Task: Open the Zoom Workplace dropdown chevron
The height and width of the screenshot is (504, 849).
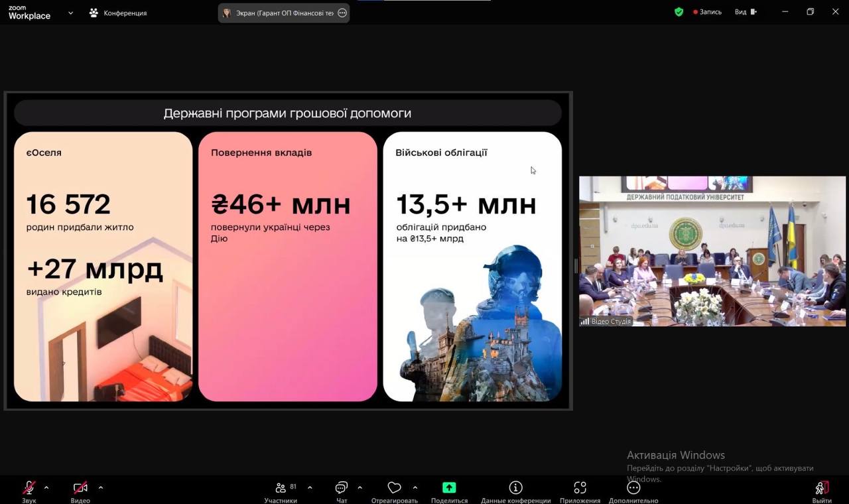Action: (x=70, y=13)
